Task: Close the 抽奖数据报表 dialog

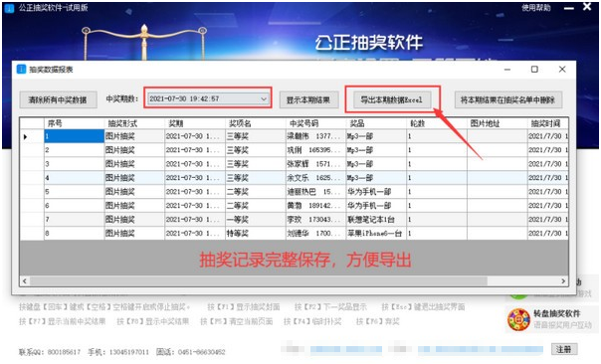Action: (562, 69)
